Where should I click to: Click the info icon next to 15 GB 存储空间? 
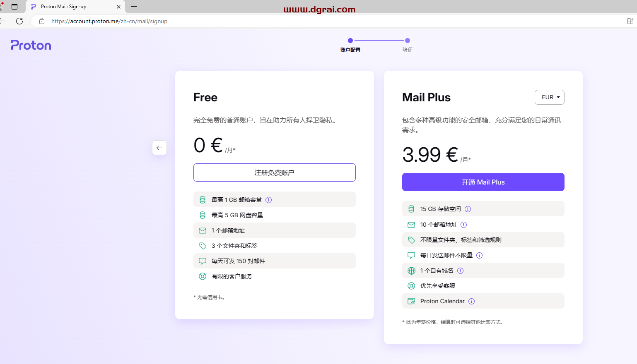pos(468,209)
